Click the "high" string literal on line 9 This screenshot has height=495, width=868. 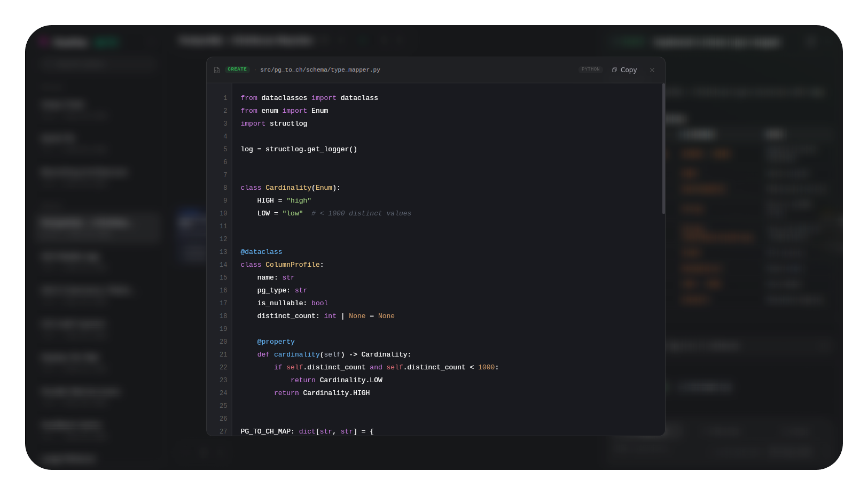point(299,200)
